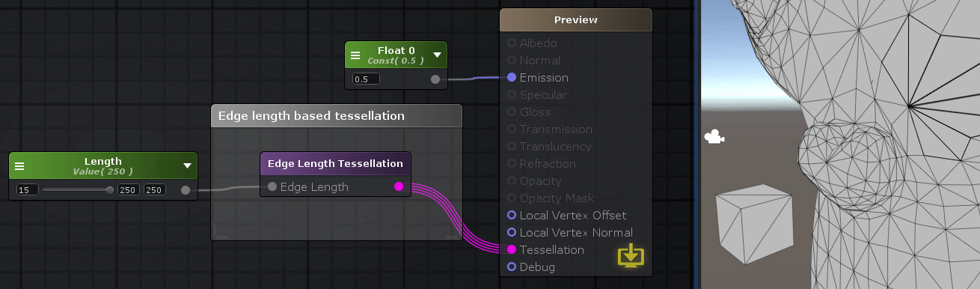Click the yellow save-to-material download icon
Viewport: 980px width, 289px height.
click(631, 255)
